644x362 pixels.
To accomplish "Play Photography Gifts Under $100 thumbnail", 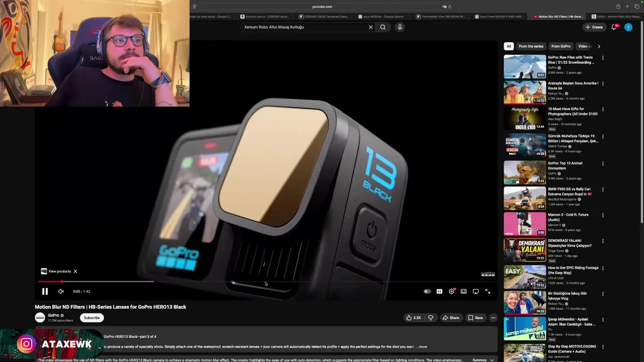I will pos(525,118).
